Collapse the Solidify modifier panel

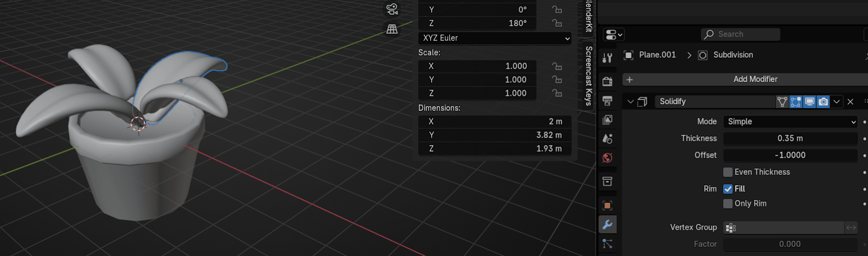[630, 102]
